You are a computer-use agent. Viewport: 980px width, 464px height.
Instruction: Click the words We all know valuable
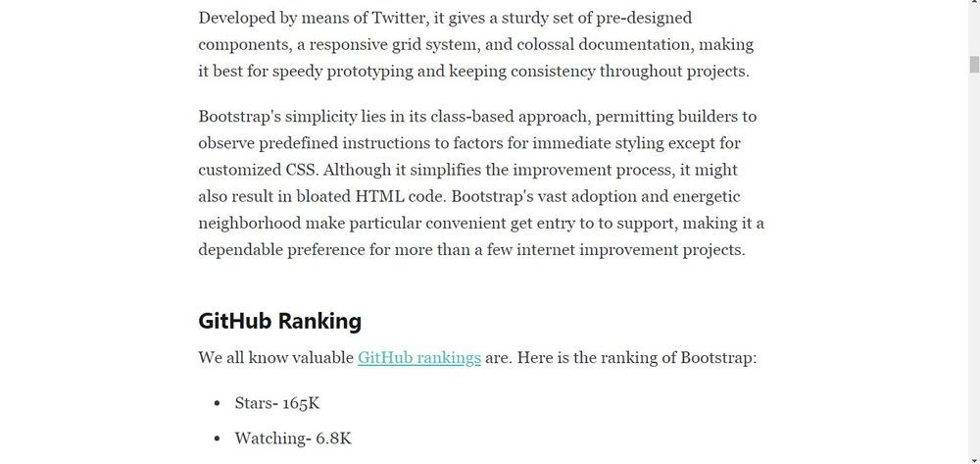pyautogui.click(x=275, y=358)
